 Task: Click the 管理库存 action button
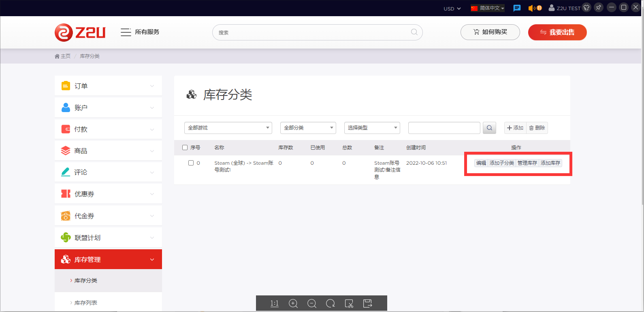[527, 163]
